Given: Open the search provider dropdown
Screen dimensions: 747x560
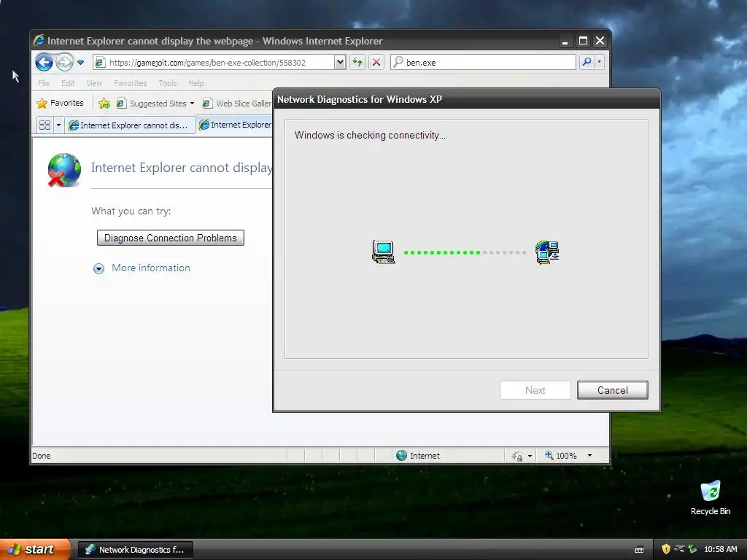Looking at the screenshot, I should click(x=600, y=63).
